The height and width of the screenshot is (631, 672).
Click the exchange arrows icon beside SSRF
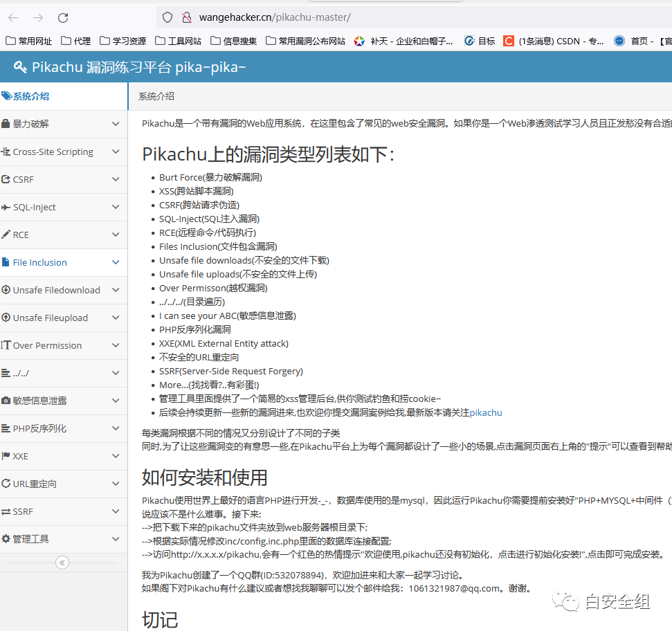(x=6, y=511)
